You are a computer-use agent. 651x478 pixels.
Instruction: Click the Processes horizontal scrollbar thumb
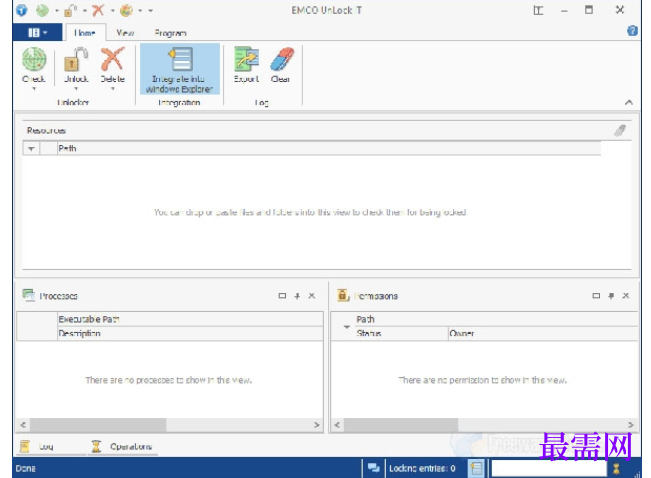(98, 425)
